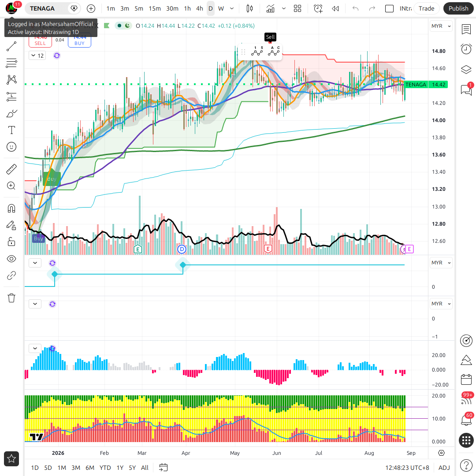Open the help center question icon
Viewport: 476px width, 476px height.
(466, 465)
